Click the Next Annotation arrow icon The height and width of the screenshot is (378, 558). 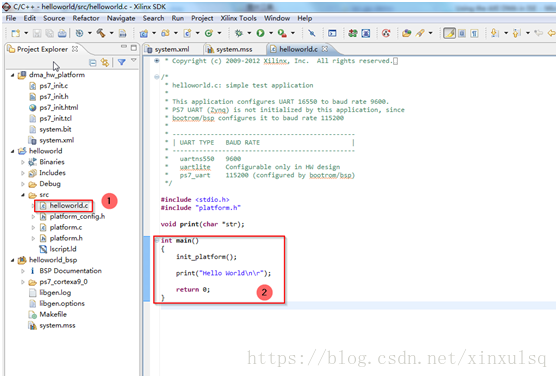[495, 33]
